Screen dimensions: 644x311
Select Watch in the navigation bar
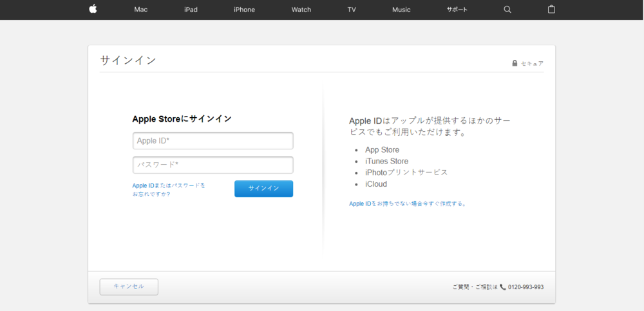click(x=301, y=10)
